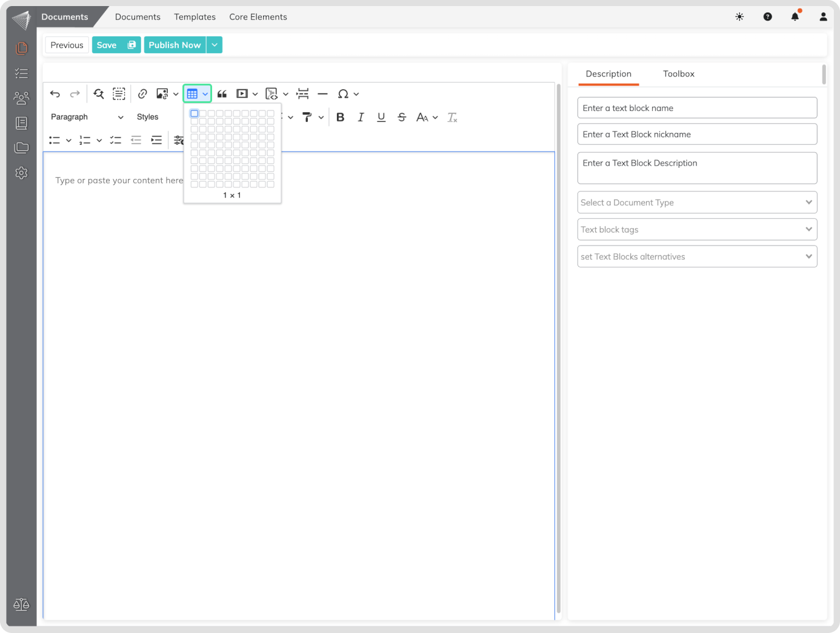Viewport: 840px width, 633px height.
Task: Click the text block name field
Action: tap(697, 108)
